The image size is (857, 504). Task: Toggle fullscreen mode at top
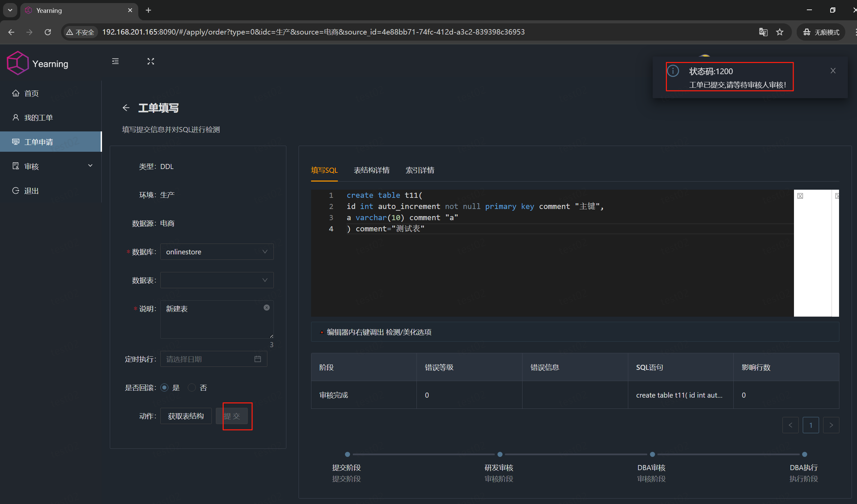click(x=151, y=61)
